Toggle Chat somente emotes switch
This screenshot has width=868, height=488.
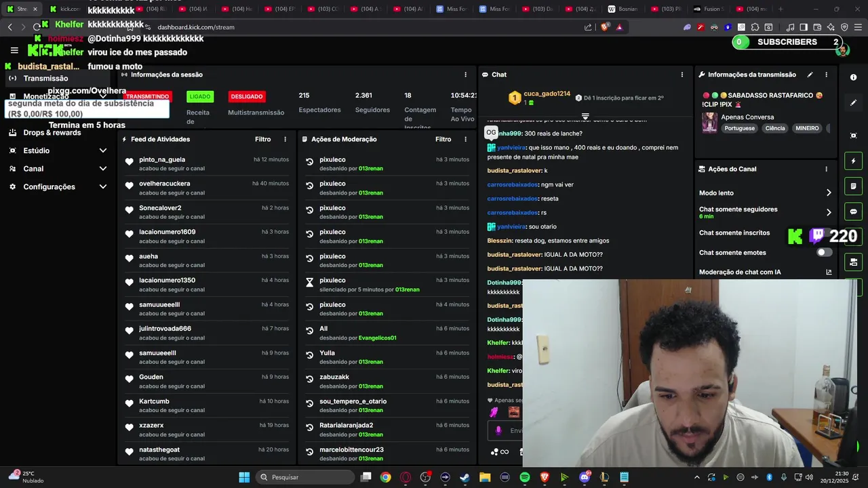point(824,252)
